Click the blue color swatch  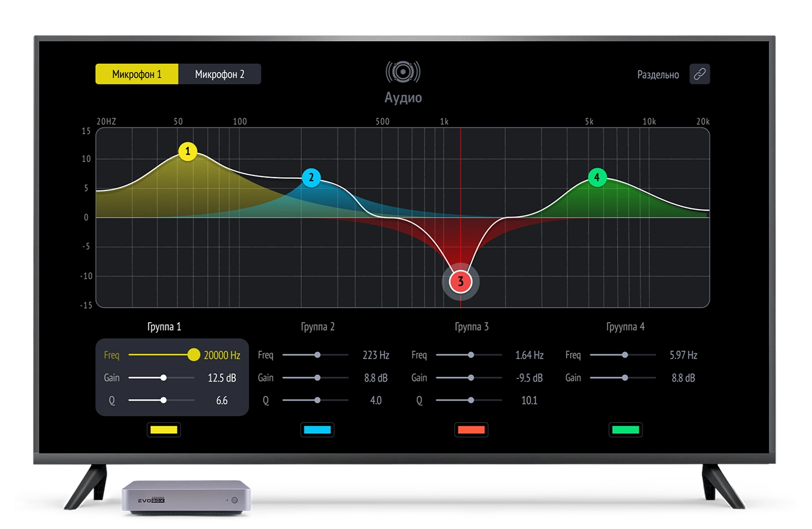point(317,430)
